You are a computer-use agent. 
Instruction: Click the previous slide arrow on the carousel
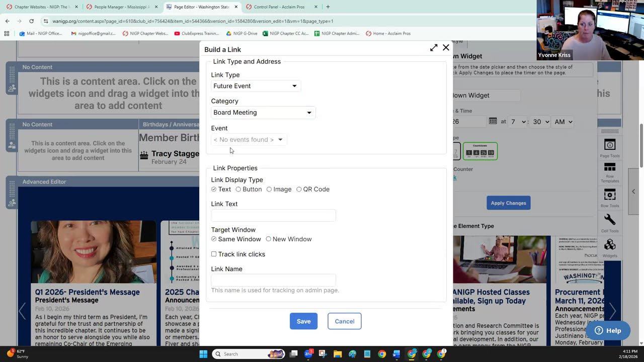coord(22,311)
